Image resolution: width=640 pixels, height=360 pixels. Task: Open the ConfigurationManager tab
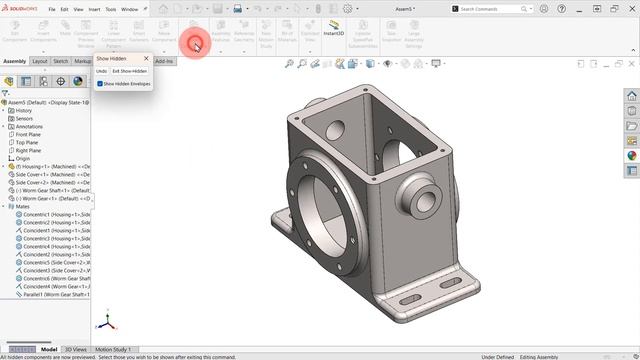click(x=43, y=81)
